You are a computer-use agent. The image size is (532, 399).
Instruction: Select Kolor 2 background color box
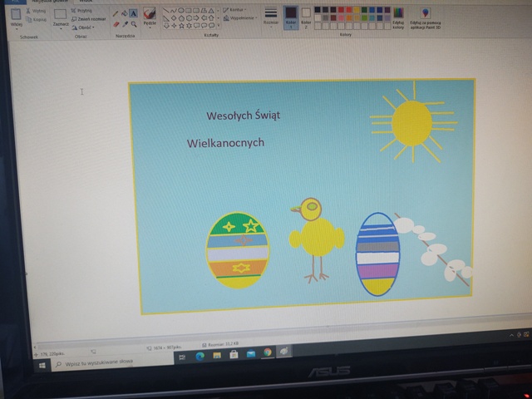(306, 16)
